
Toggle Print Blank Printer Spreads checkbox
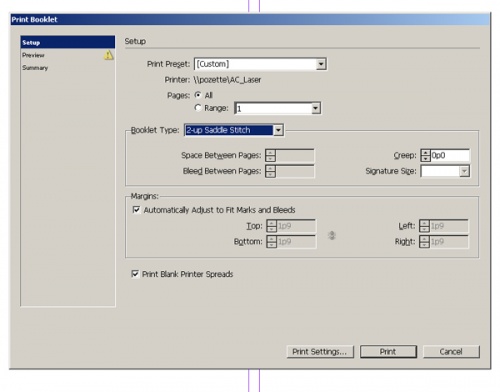click(135, 274)
